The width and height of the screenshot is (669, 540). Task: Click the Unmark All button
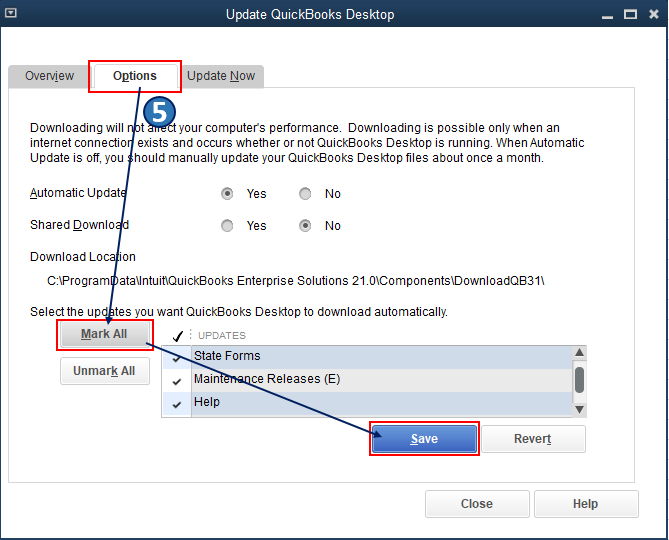pyautogui.click(x=105, y=371)
